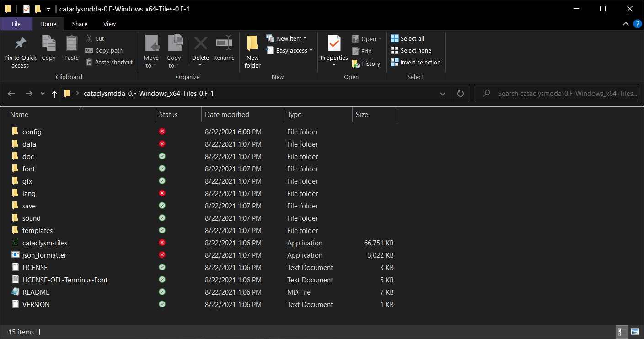Select the data folder

tap(29, 144)
